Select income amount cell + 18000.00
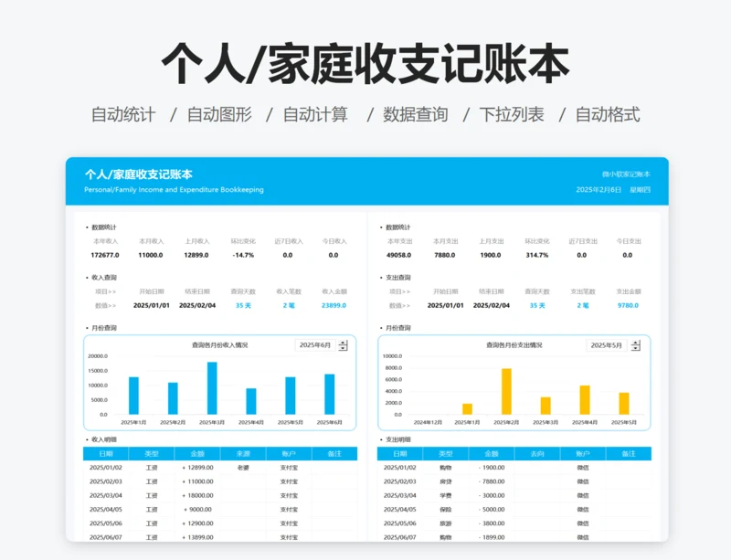This screenshot has width=731, height=560. coord(197,496)
